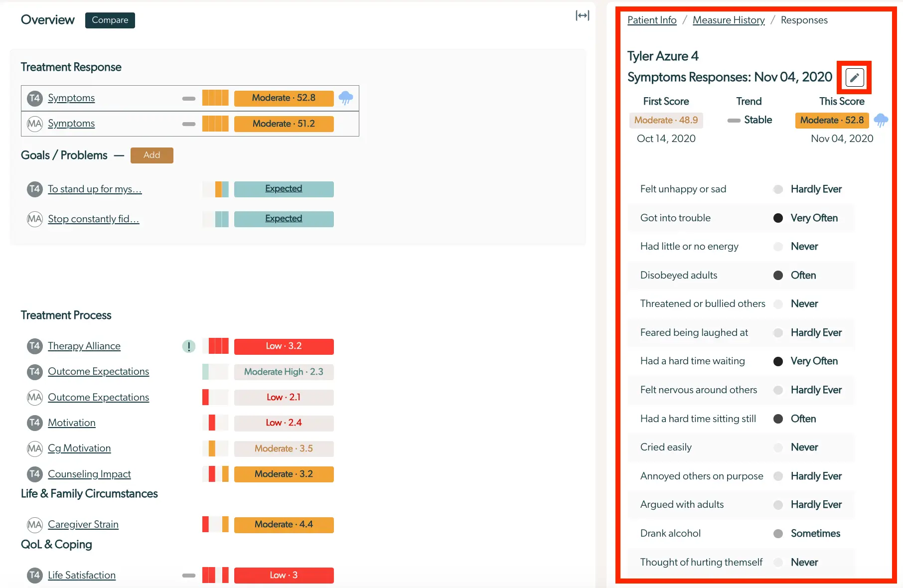
Task: Click the MA badge beside Cg Motivation
Action: click(x=34, y=448)
